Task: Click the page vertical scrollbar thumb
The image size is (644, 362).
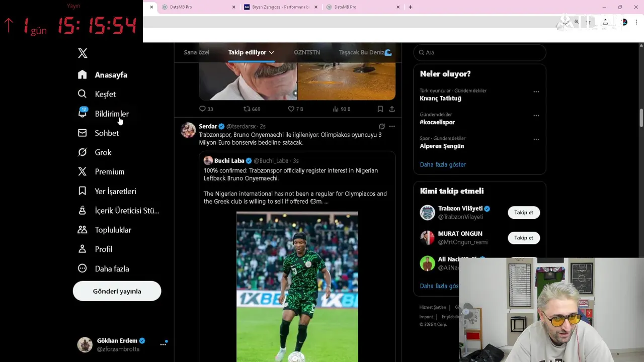Action: coord(641,118)
